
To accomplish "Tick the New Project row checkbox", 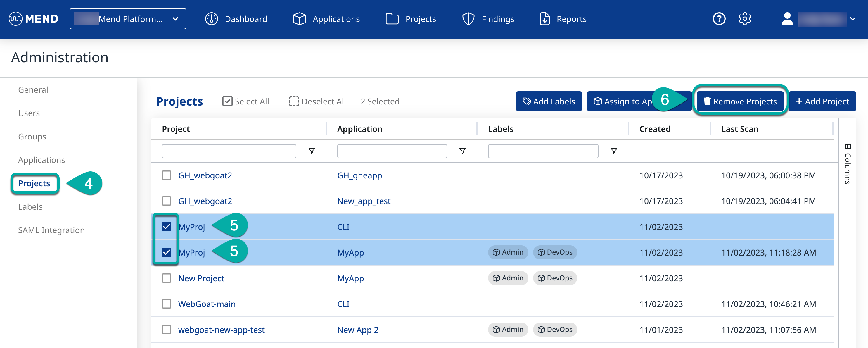I will tap(167, 278).
